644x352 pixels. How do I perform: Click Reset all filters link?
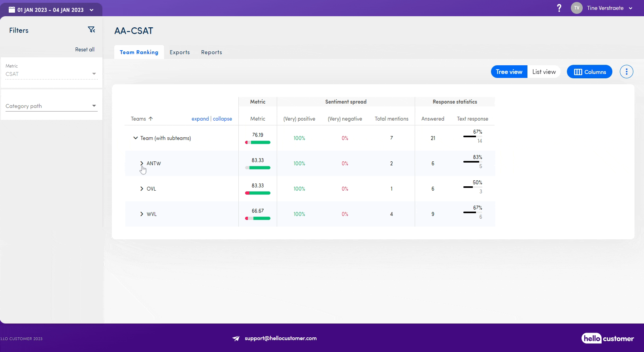pyautogui.click(x=85, y=49)
